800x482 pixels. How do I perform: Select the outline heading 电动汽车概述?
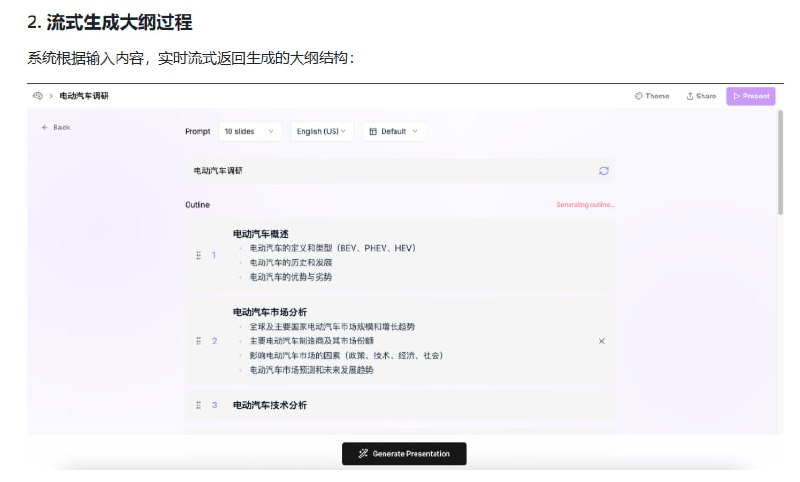260,234
